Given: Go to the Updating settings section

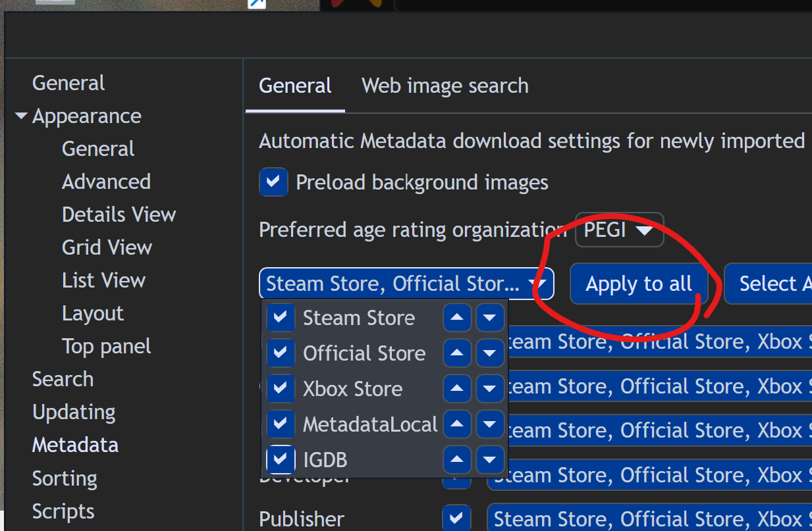Looking at the screenshot, I should click(x=74, y=412).
